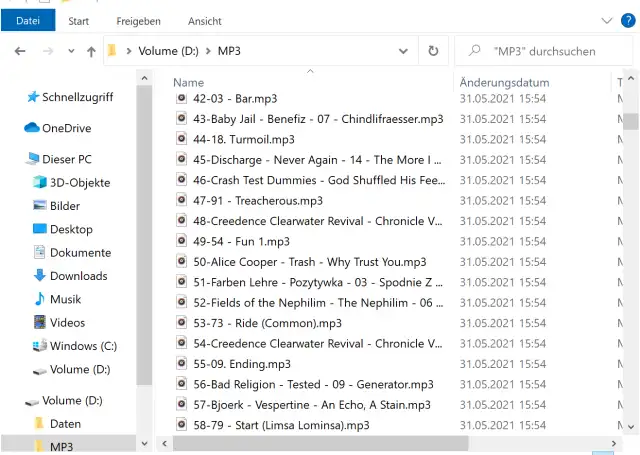Viewport: 640px width, 455px height.
Task: Open the address bar history dropdown
Action: coord(404,51)
